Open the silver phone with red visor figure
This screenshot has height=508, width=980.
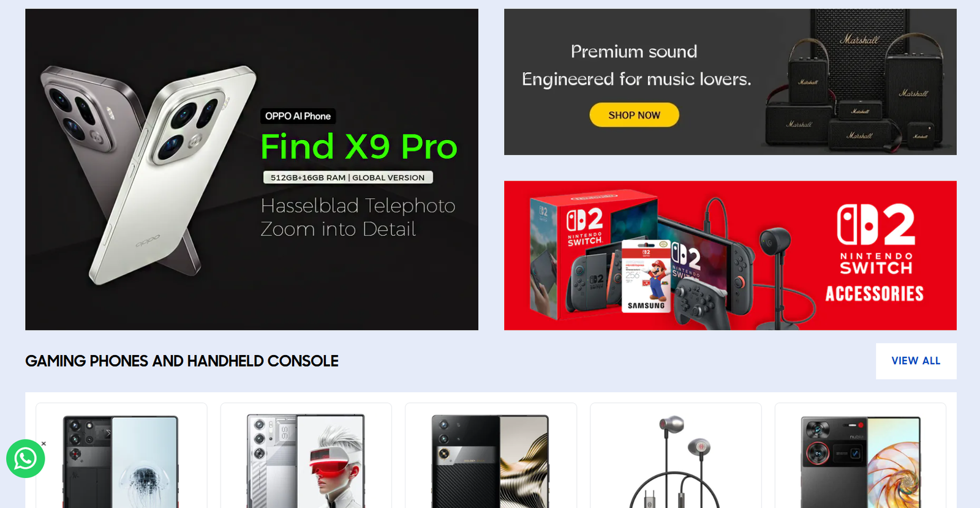point(306,461)
